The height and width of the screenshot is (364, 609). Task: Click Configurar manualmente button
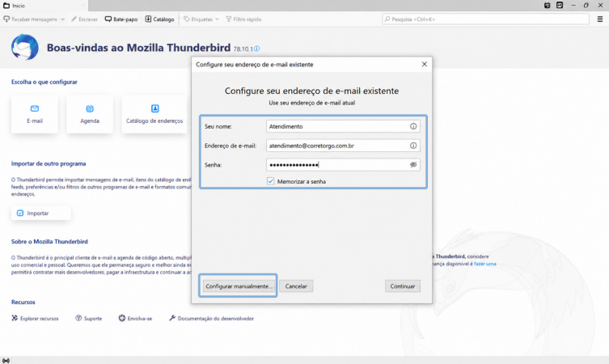point(238,286)
